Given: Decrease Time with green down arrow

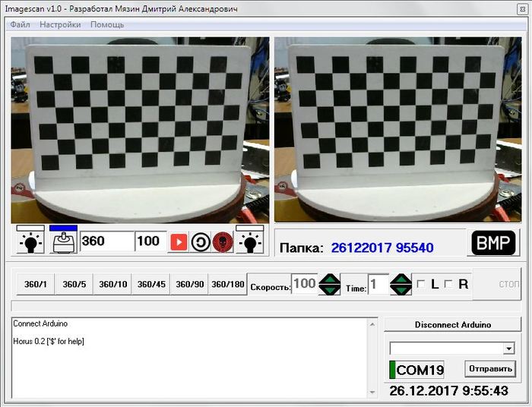Looking at the screenshot, I should pos(401,290).
